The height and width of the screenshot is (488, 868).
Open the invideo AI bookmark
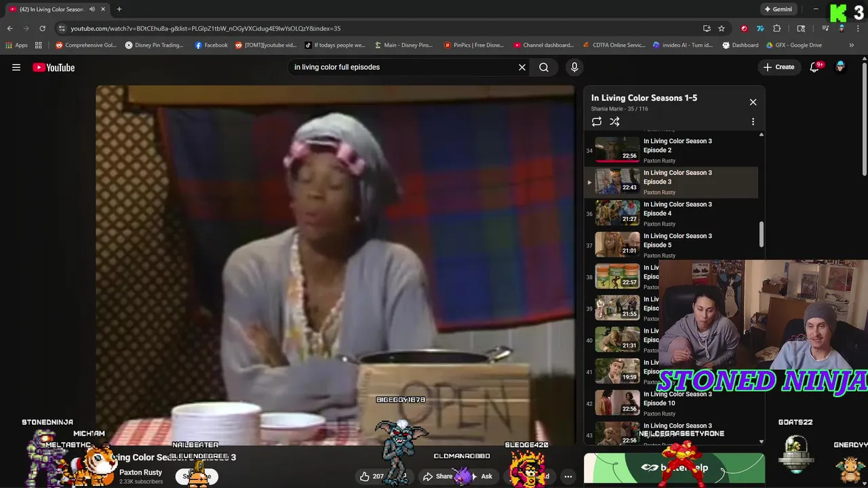point(683,45)
